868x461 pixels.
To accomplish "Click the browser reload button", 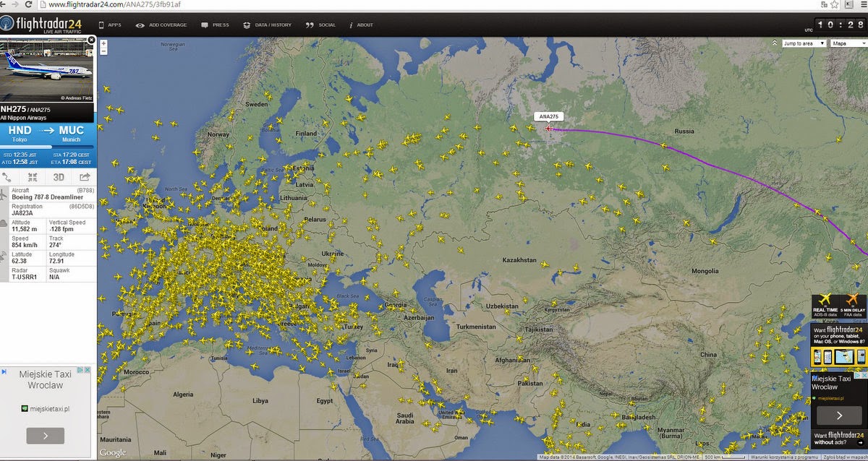I will point(28,5).
